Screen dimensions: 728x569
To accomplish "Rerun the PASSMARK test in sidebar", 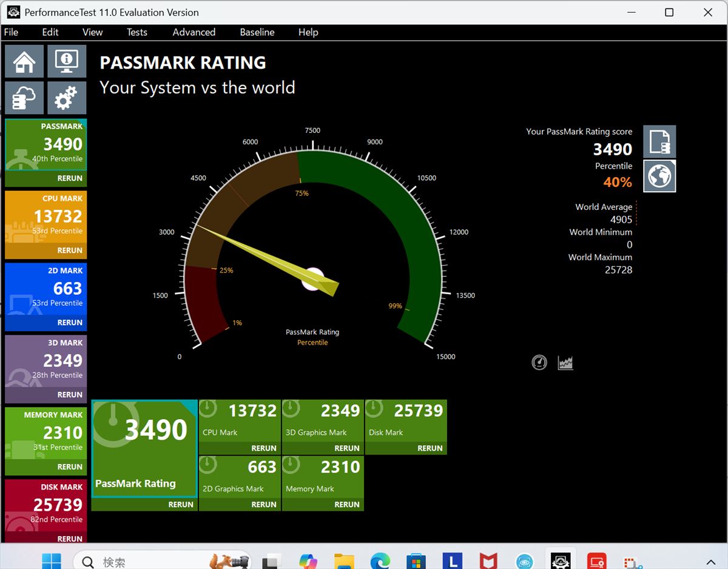I will coord(70,178).
